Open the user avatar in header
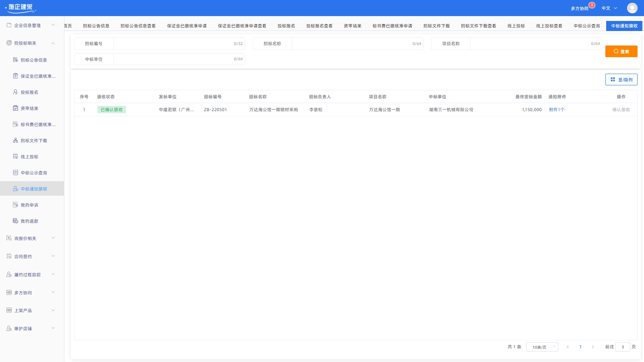The height and width of the screenshot is (362, 644). click(x=632, y=8)
